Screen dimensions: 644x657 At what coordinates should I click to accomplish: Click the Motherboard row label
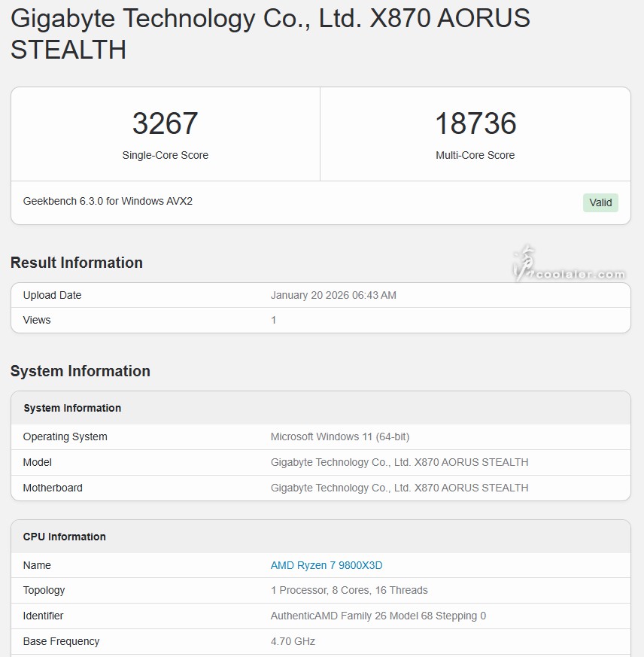tap(53, 488)
